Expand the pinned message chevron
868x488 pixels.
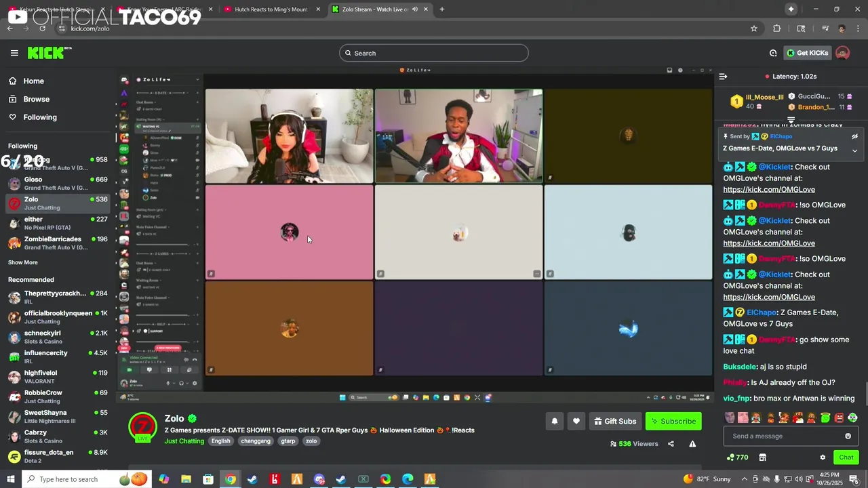click(854, 150)
